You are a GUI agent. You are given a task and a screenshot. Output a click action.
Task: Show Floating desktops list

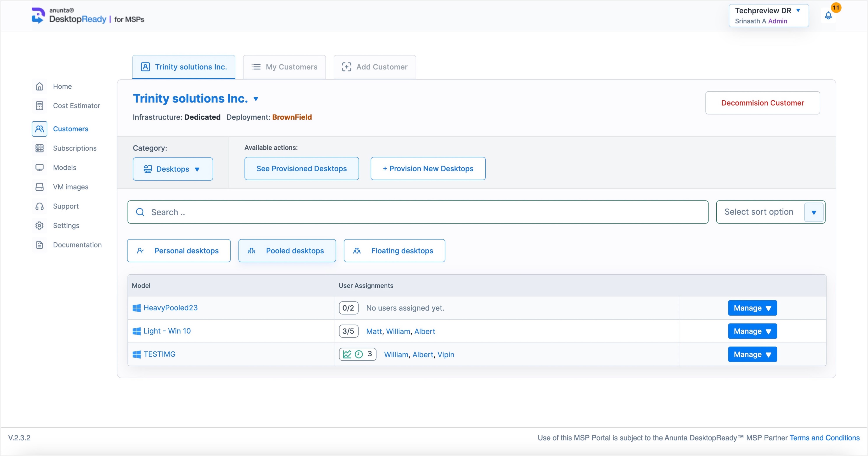[394, 251]
